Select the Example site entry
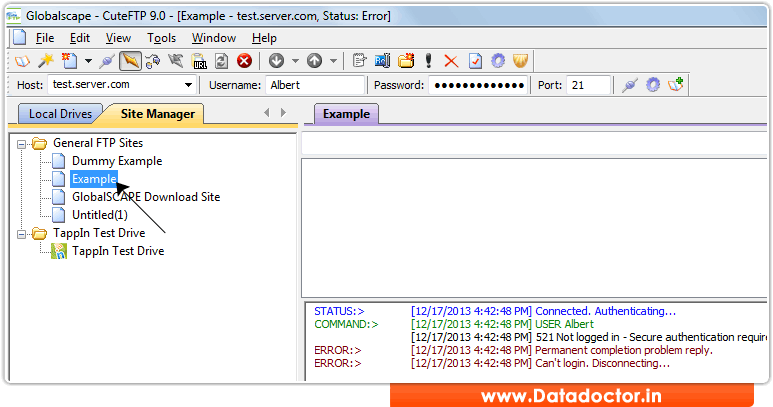Viewport: 773px width, 407px height. [94, 179]
